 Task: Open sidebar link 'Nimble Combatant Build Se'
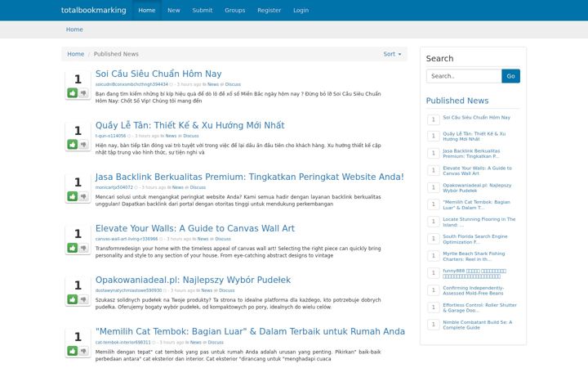click(478, 325)
